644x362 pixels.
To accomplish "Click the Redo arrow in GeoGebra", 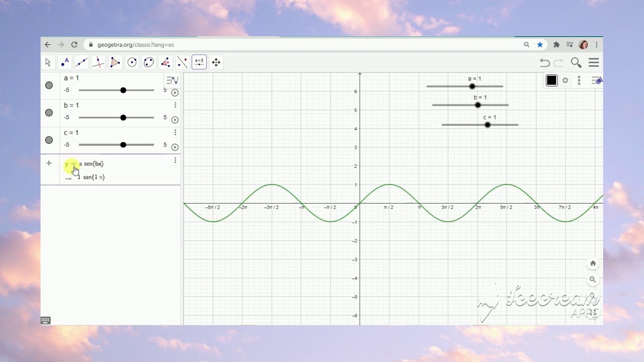I will point(558,63).
